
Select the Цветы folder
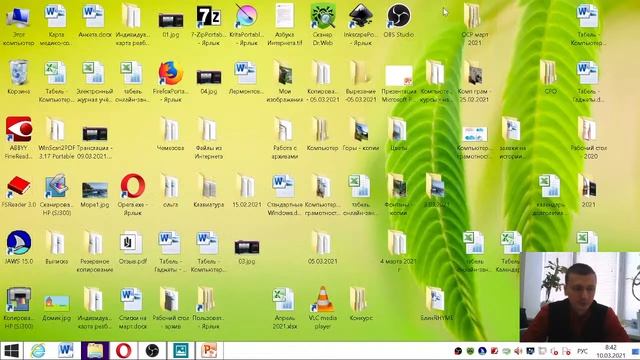pyautogui.click(x=399, y=130)
